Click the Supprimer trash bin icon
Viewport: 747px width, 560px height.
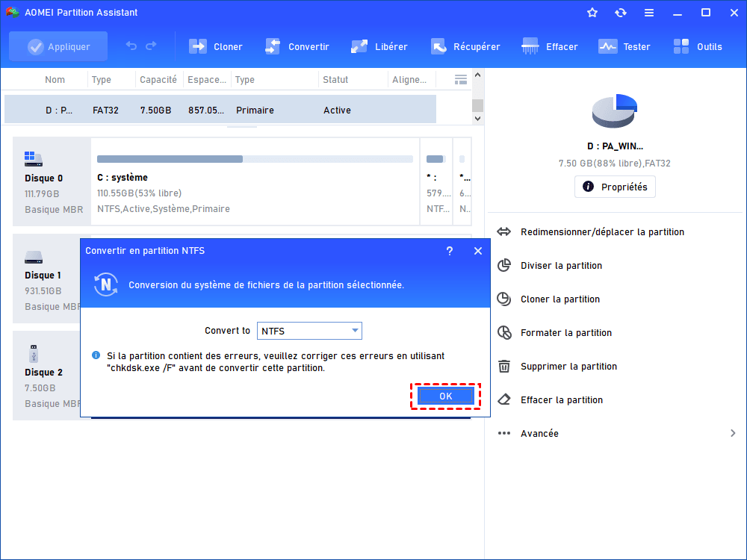[504, 366]
